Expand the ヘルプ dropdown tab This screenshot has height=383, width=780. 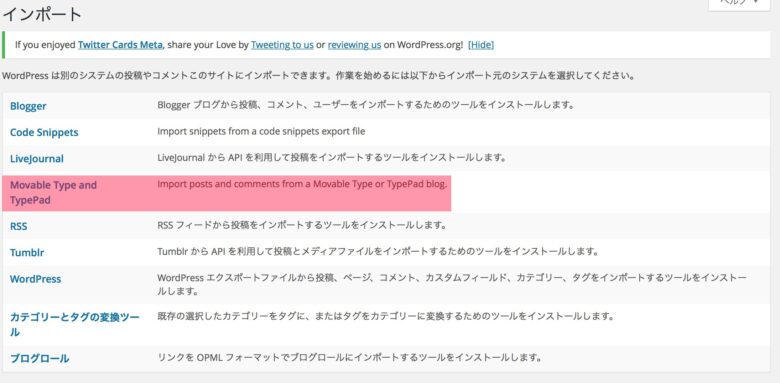[x=739, y=3]
